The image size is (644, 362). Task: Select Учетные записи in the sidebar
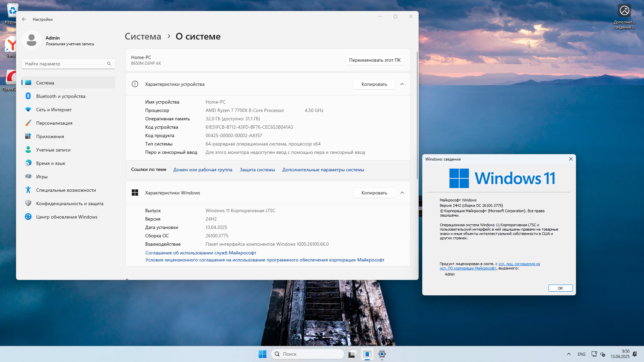pos(53,150)
